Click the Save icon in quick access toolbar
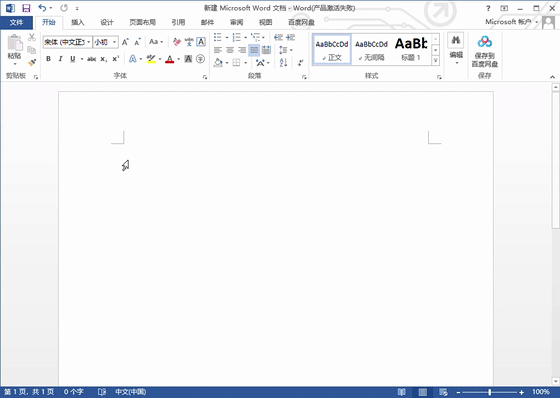 coord(26,8)
